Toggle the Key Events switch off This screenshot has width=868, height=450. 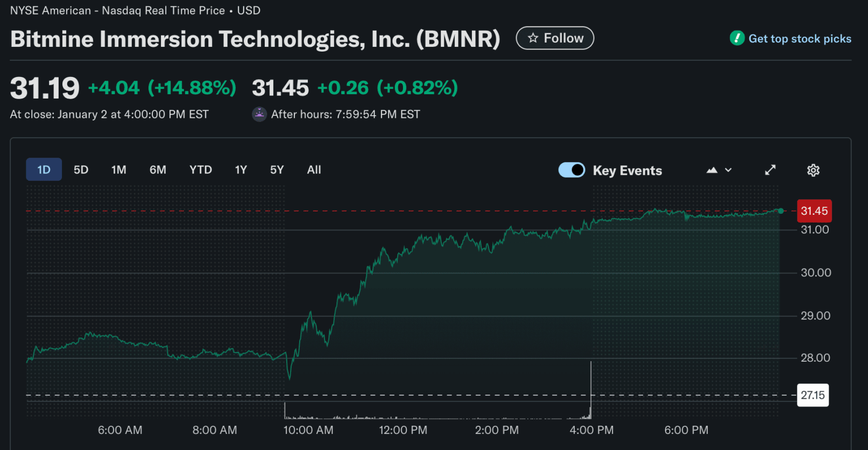click(x=571, y=170)
